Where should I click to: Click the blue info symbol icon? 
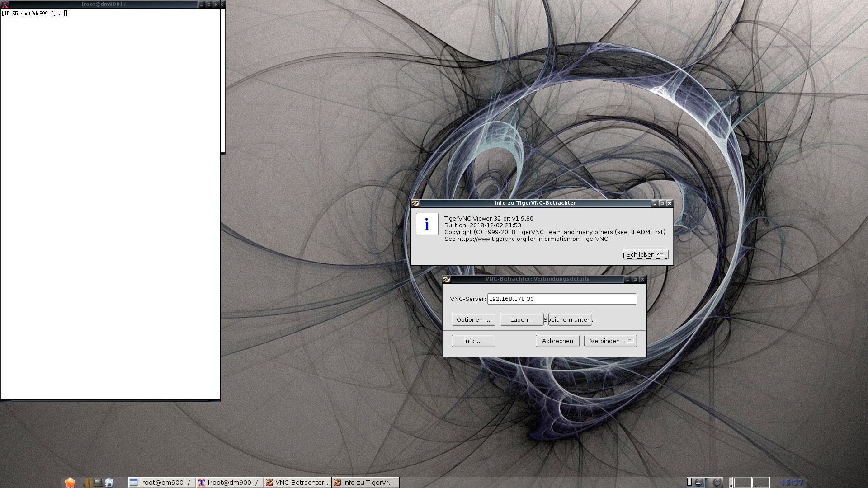(x=427, y=224)
